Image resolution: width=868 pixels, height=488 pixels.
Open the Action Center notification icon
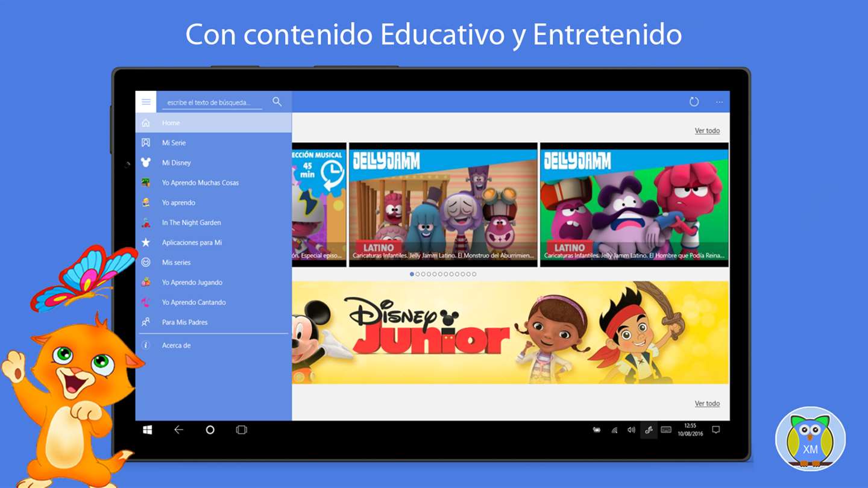[x=716, y=430]
